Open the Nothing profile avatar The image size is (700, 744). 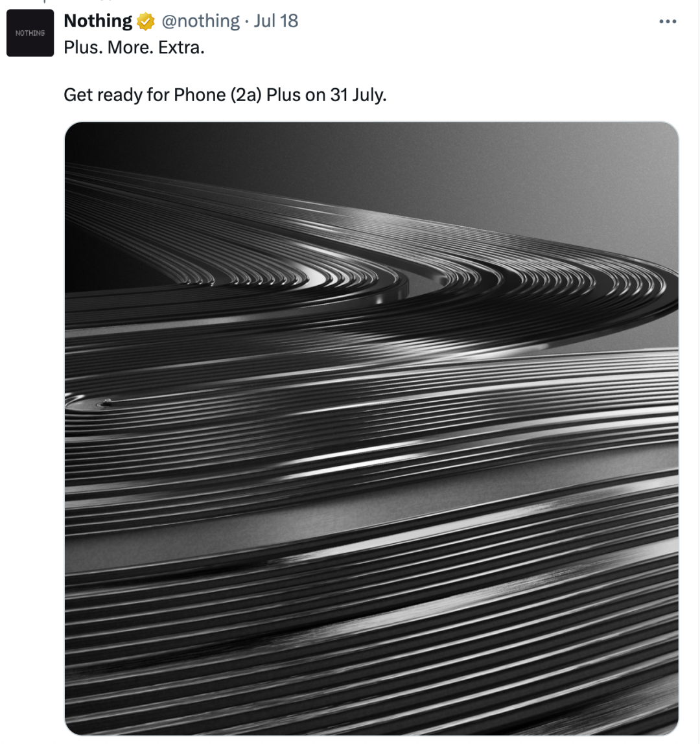[x=30, y=33]
